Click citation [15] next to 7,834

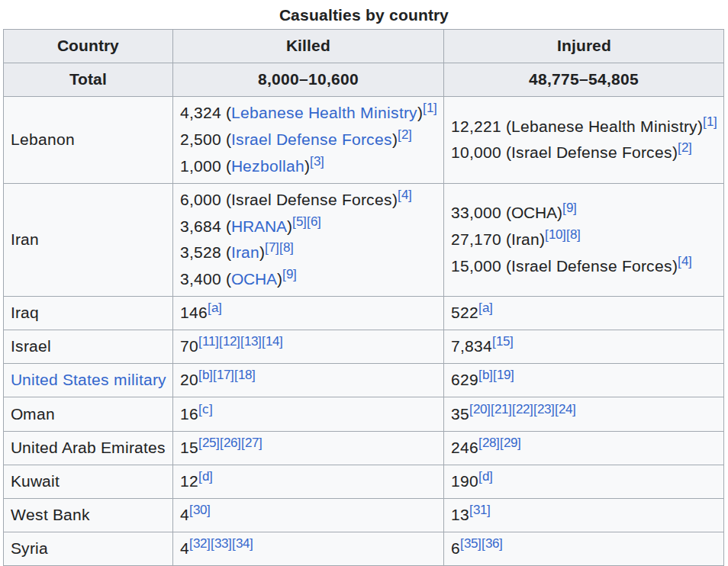click(x=503, y=342)
